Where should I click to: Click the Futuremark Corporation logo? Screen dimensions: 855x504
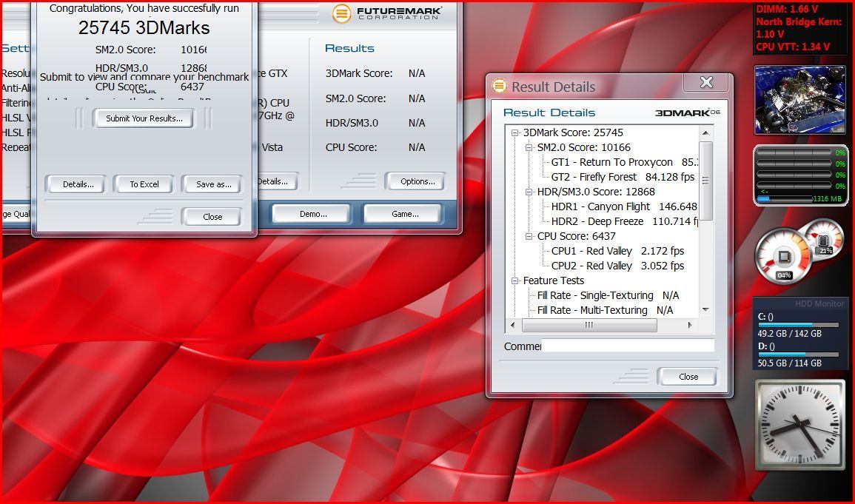tap(386, 13)
